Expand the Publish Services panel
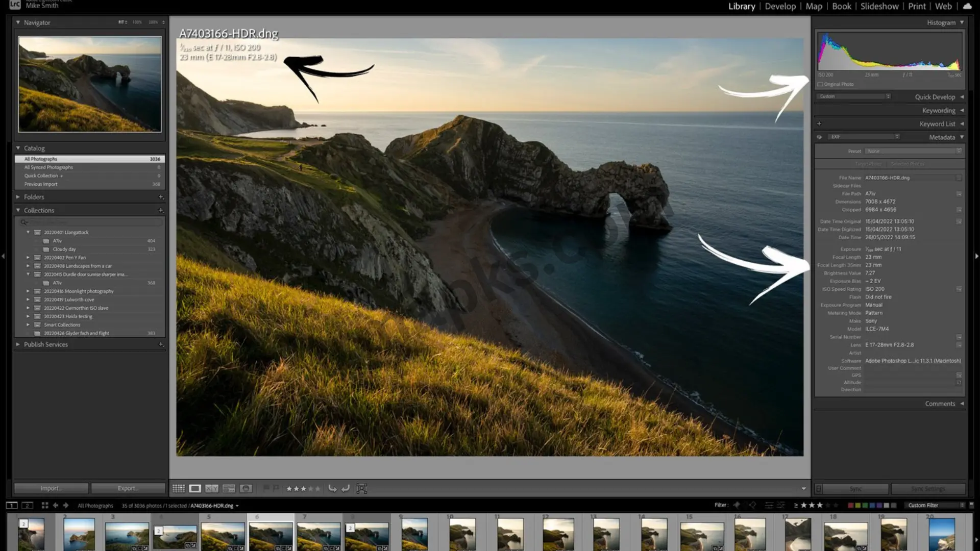The image size is (980, 551). (x=18, y=344)
